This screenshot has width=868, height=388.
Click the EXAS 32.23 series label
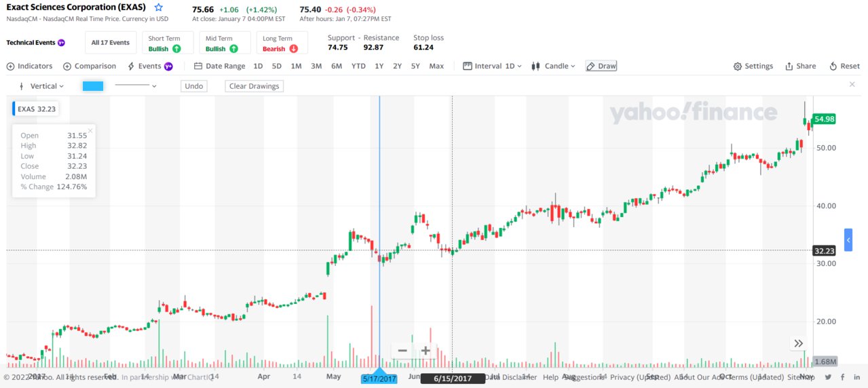click(35, 109)
